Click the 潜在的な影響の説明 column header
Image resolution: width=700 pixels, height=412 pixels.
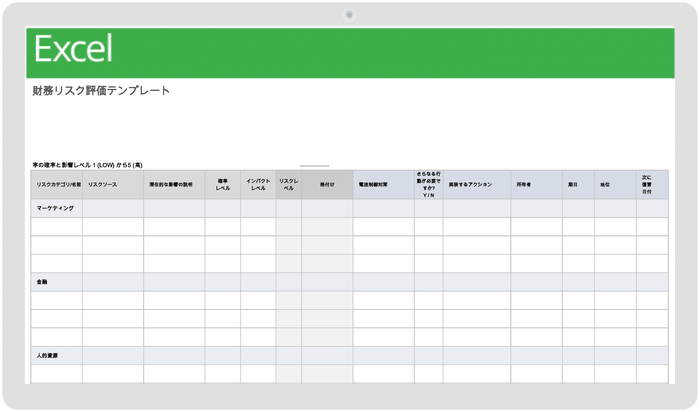coord(174,184)
